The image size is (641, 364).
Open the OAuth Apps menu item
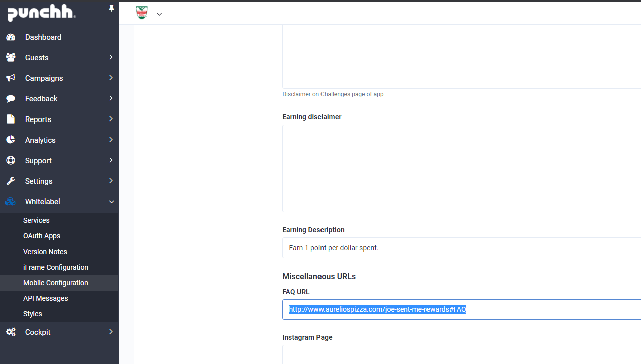(x=42, y=236)
